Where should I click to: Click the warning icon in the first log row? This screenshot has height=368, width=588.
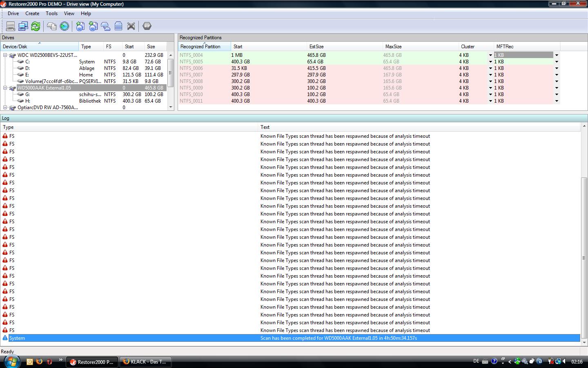pos(5,136)
